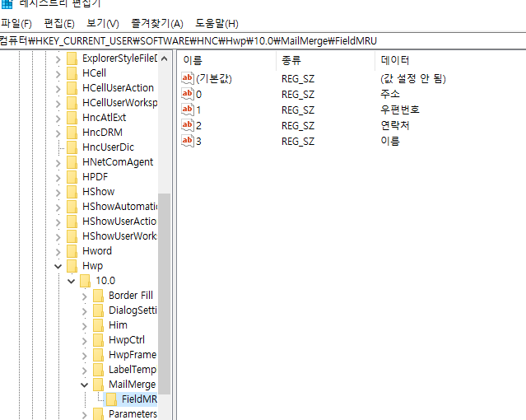Expand the HShow key
The image size is (526, 420).
click(x=58, y=193)
